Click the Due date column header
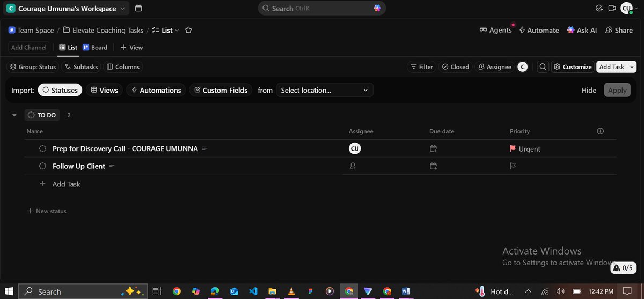644x299 pixels. pyautogui.click(x=442, y=131)
